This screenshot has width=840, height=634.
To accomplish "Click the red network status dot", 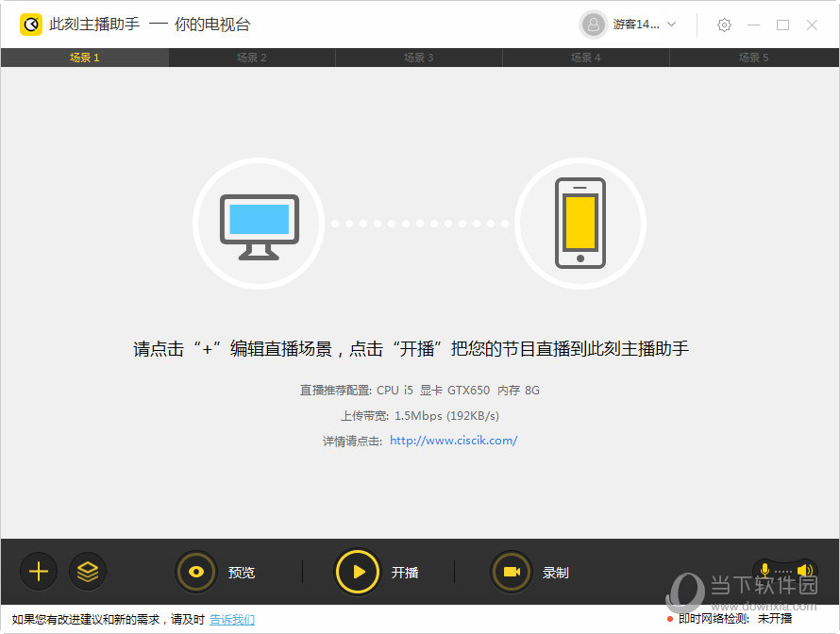I will coord(670,619).
